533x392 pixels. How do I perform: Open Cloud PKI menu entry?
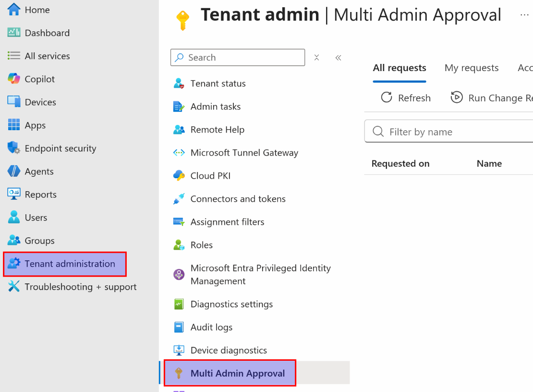(x=210, y=176)
